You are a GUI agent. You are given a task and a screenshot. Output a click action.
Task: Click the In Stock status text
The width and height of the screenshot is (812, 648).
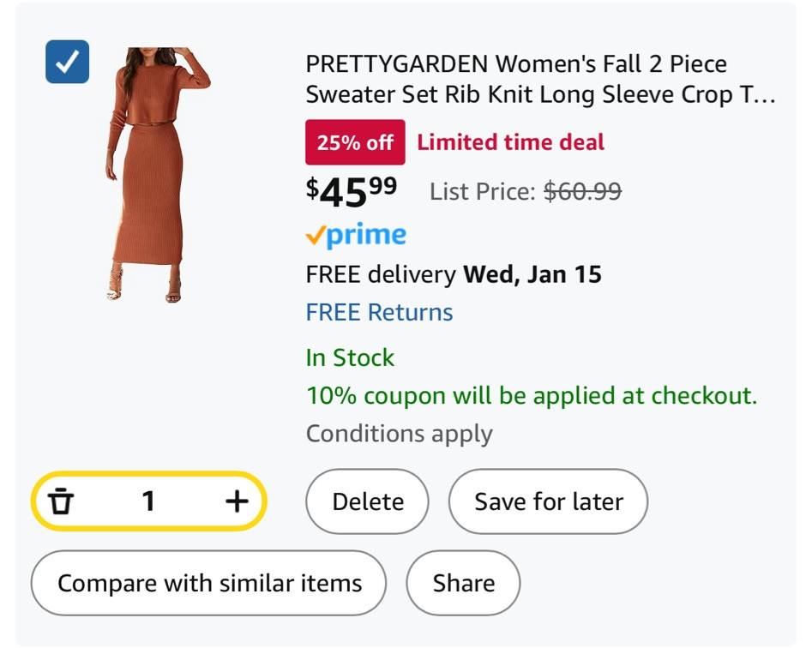point(349,357)
